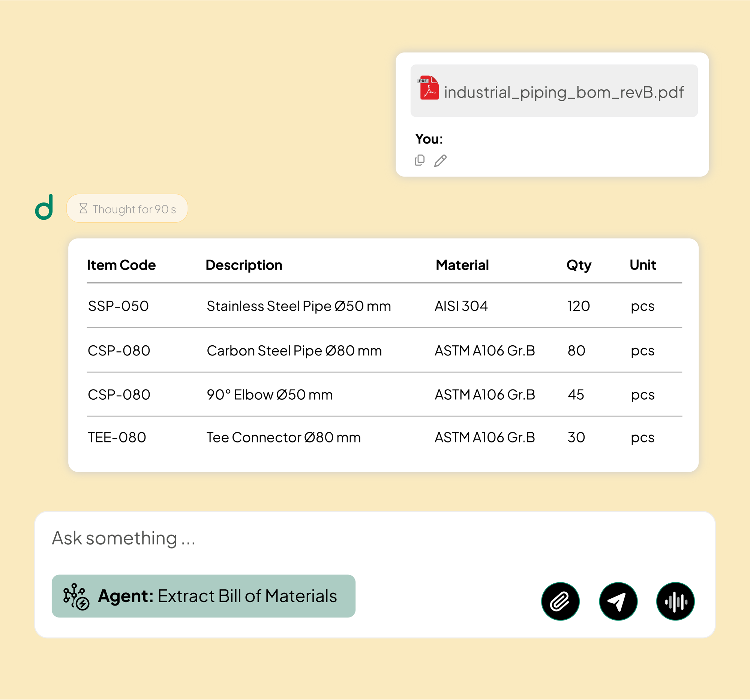The width and height of the screenshot is (750, 700).
Task: Click the Unit column header
Action: (x=643, y=265)
